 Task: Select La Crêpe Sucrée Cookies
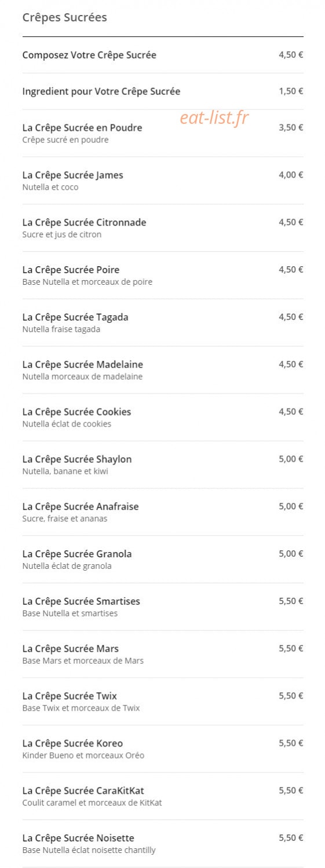point(163,418)
